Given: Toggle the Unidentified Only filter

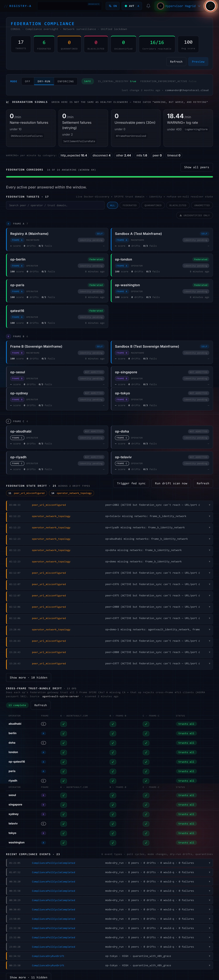Looking at the screenshot, I should click(x=195, y=215).
